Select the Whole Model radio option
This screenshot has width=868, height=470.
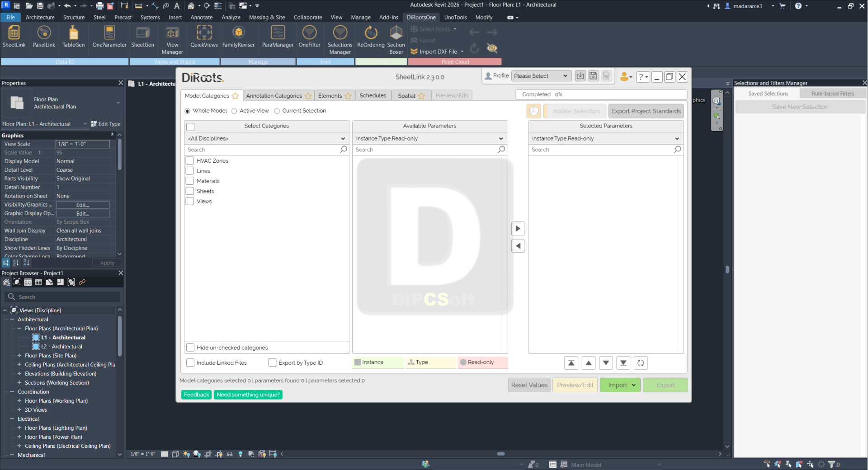(188, 111)
